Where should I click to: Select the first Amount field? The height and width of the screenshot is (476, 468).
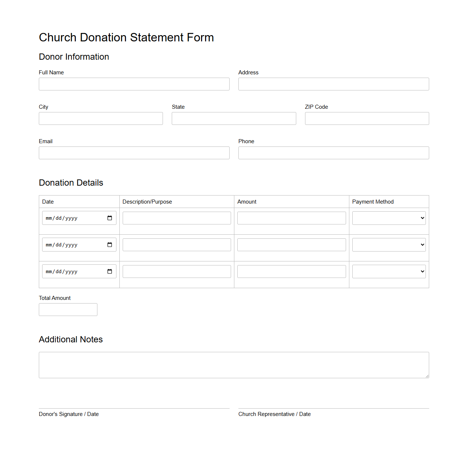click(x=291, y=218)
